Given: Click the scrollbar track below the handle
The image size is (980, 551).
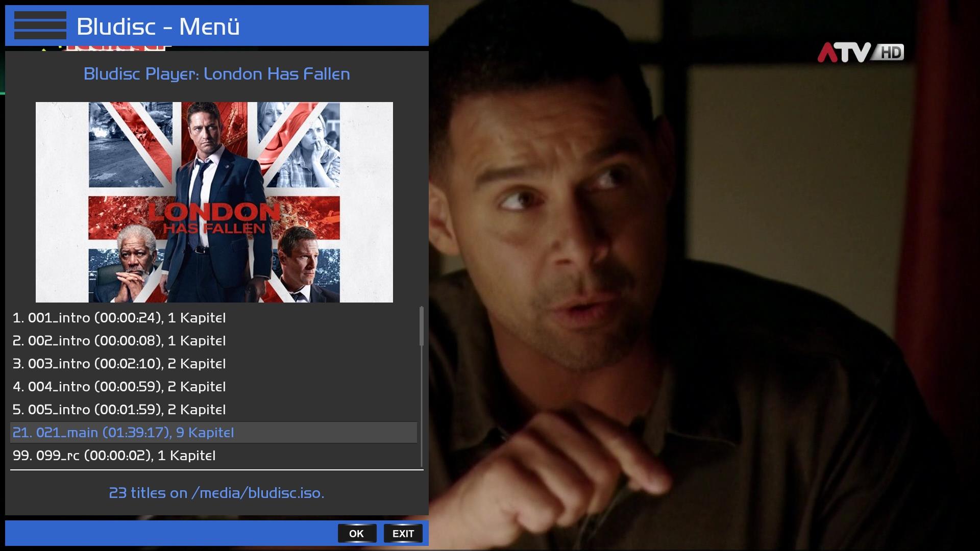Looking at the screenshot, I should click(422, 408).
